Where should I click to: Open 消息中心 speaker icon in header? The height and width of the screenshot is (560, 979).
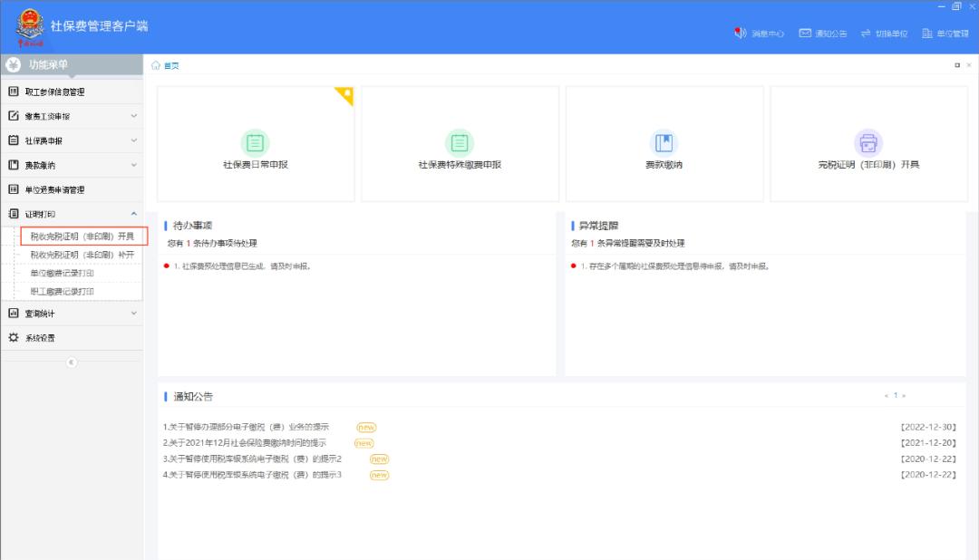[740, 34]
